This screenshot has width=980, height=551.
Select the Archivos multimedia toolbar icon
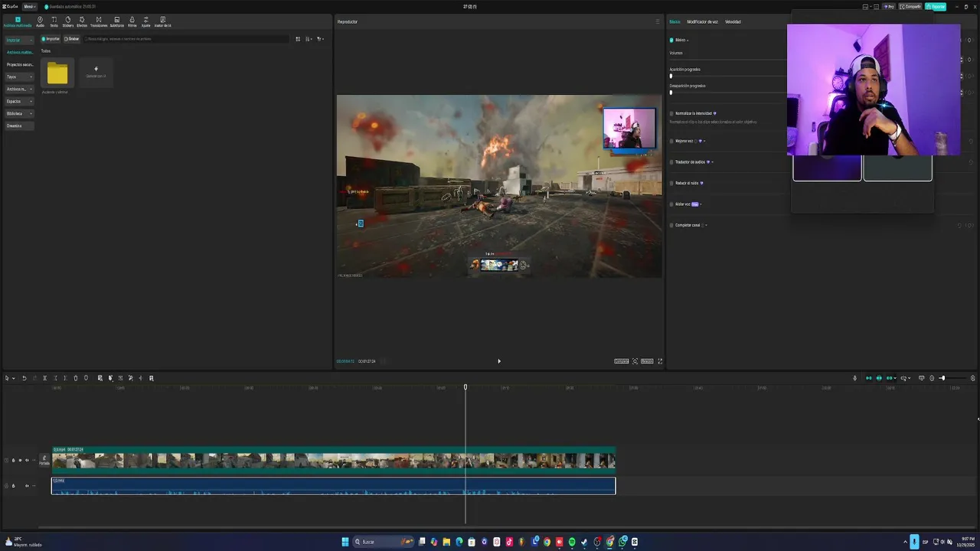[x=18, y=21]
